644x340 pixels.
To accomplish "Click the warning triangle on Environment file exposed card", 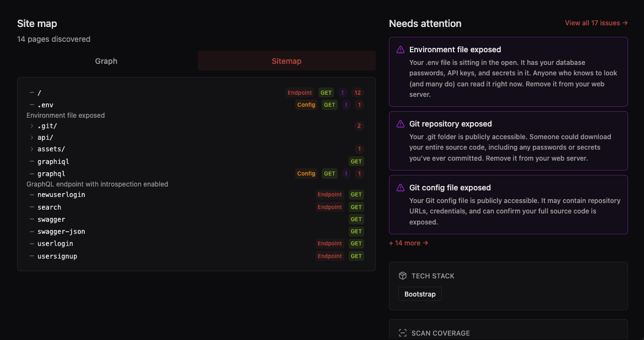I will pyautogui.click(x=401, y=50).
